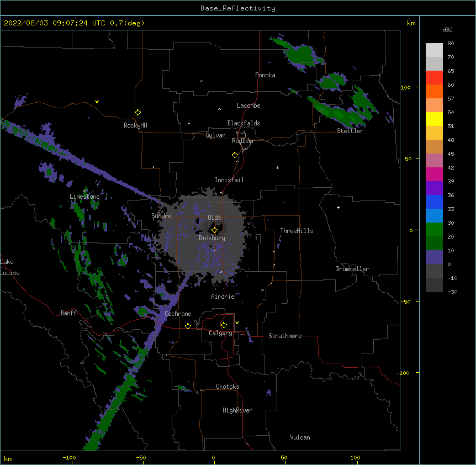
Task: Click the white caret marker west of Ponoka
Action: (x=202, y=81)
